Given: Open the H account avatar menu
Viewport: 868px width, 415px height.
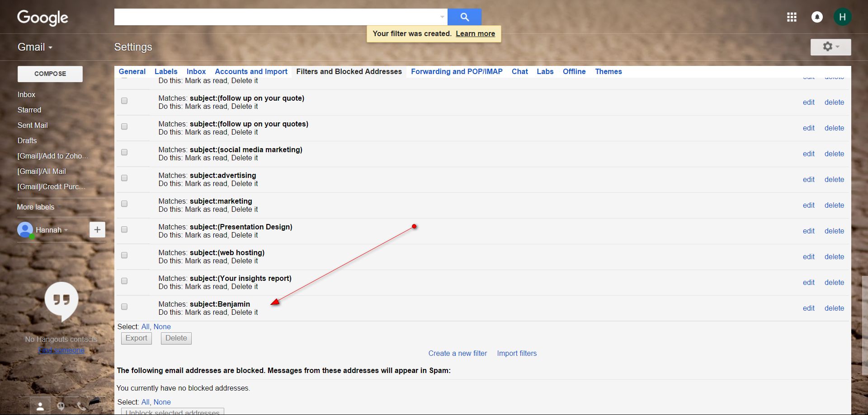Looking at the screenshot, I should [x=842, y=17].
